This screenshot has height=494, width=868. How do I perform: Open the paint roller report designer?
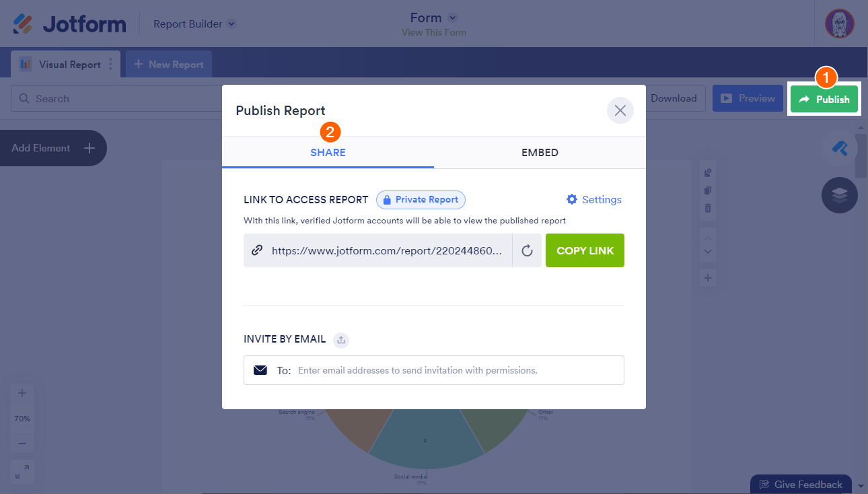839,148
